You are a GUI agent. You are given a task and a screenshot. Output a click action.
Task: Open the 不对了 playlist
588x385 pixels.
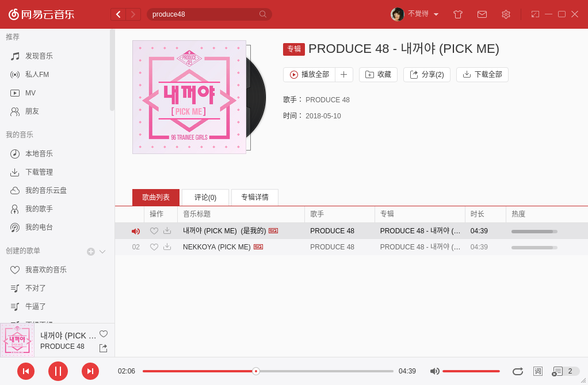29,288
